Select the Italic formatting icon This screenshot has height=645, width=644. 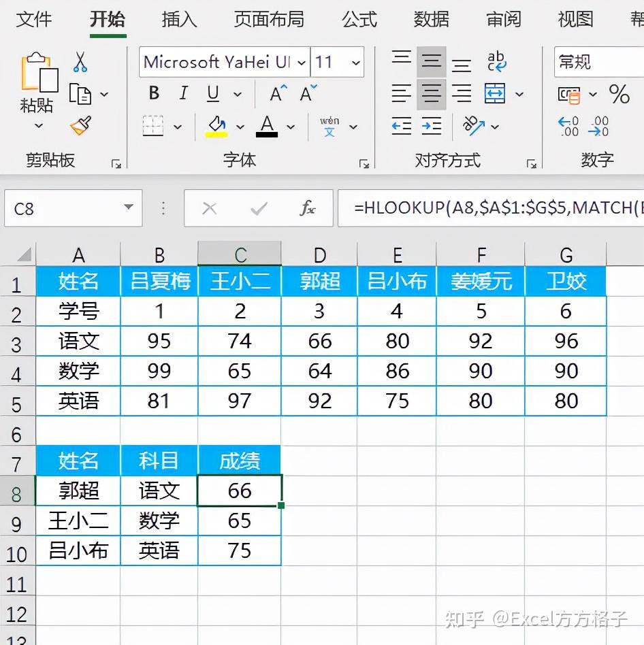click(182, 93)
